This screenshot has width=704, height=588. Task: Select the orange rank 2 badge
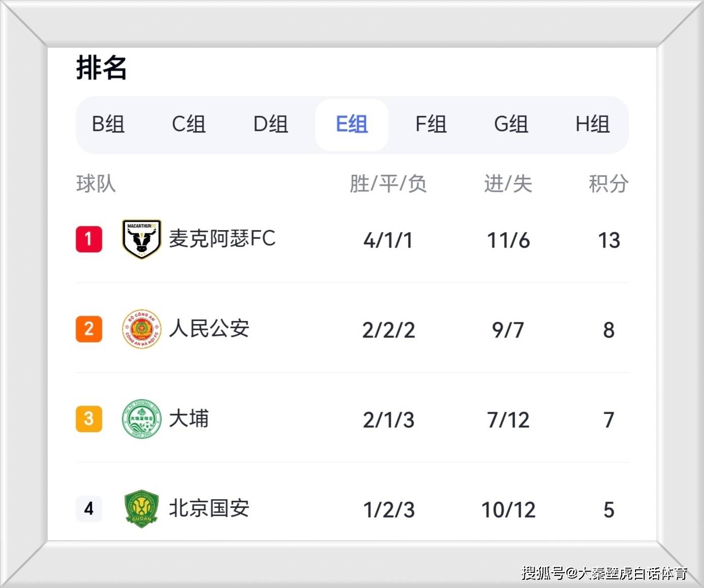coord(89,329)
